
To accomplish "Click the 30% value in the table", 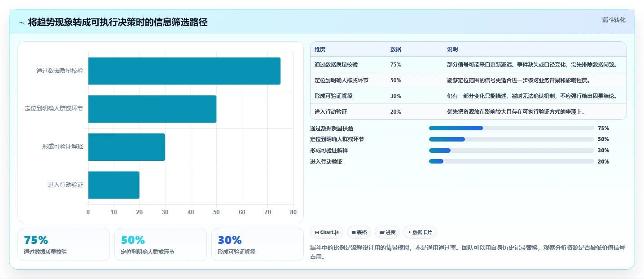I will (396, 96).
